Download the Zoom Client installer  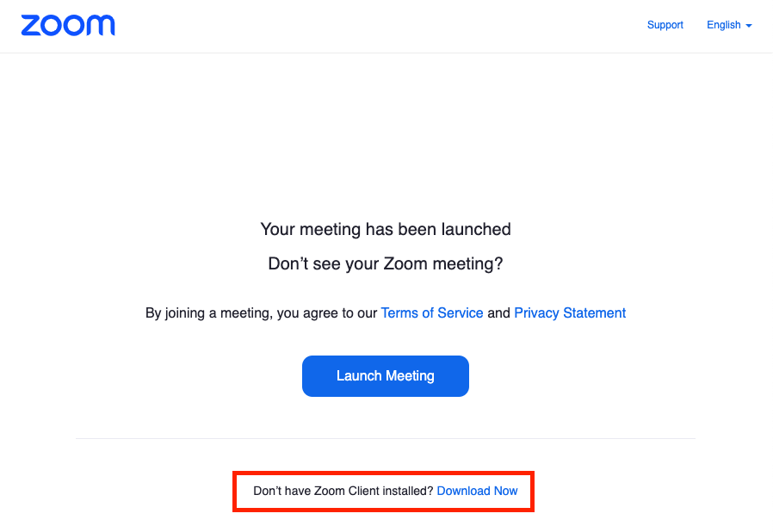click(x=478, y=491)
